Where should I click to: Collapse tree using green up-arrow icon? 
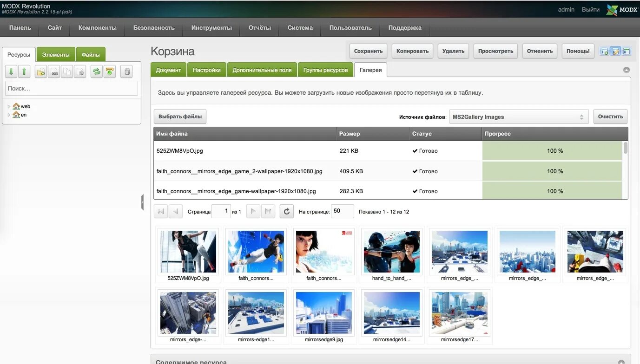pos(24,71)
